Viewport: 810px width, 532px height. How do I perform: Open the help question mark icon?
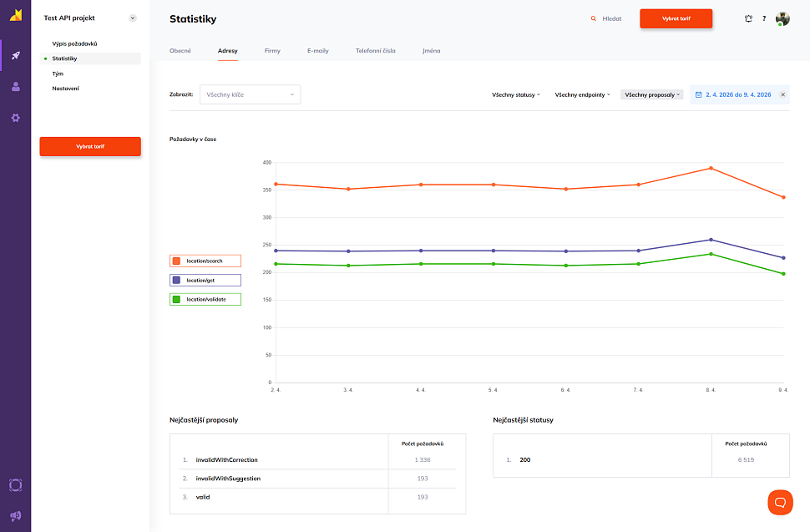766,18
